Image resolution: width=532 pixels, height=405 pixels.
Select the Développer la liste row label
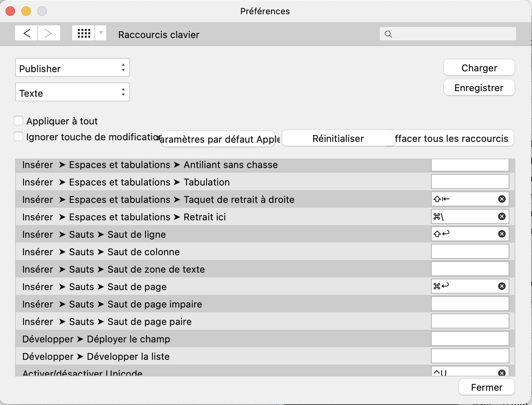[96, 357]
